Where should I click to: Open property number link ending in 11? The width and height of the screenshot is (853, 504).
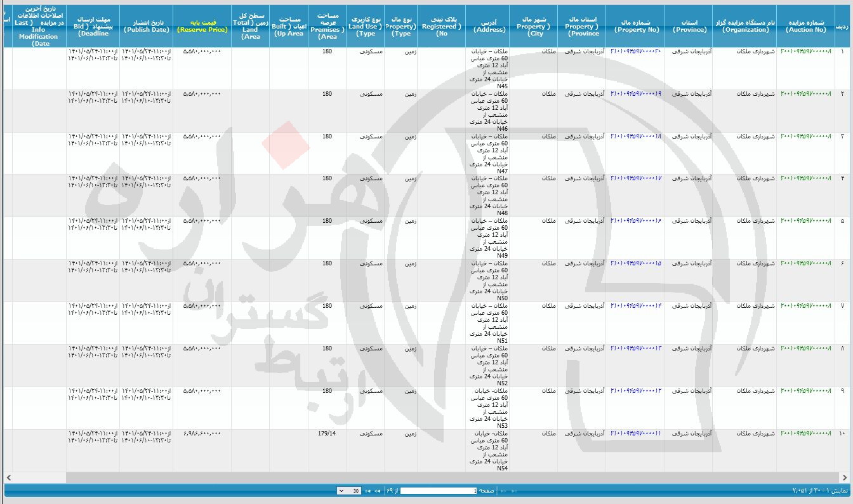[635, 434]
